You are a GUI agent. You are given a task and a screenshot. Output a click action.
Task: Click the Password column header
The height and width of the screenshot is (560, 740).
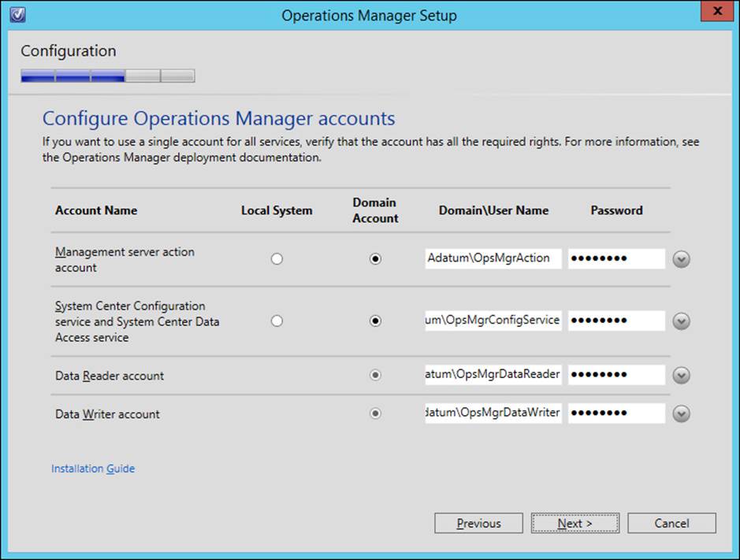pos(616,210)
